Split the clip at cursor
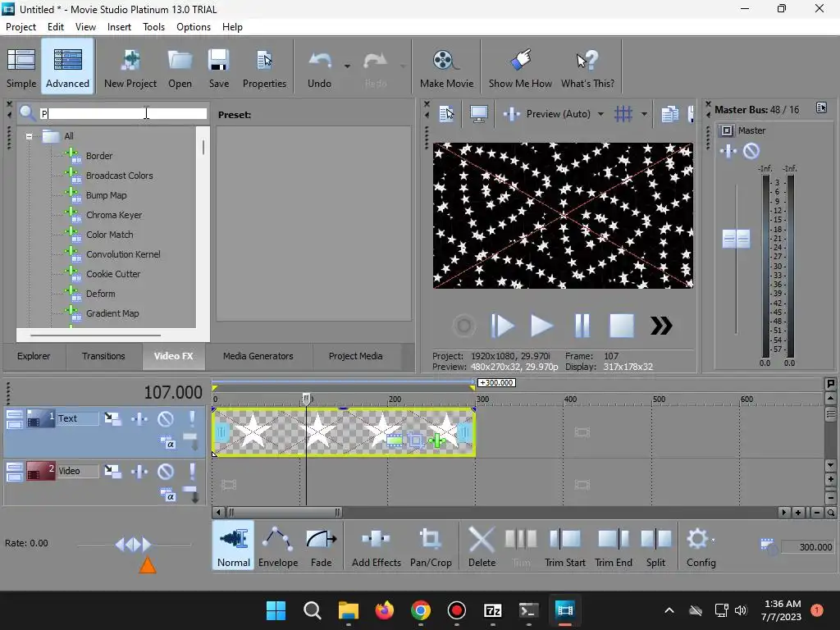 tap(655, 546)
